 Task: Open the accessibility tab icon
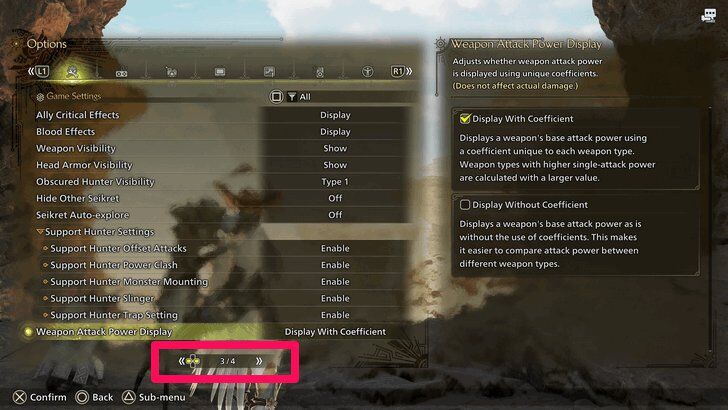[367, 72]
